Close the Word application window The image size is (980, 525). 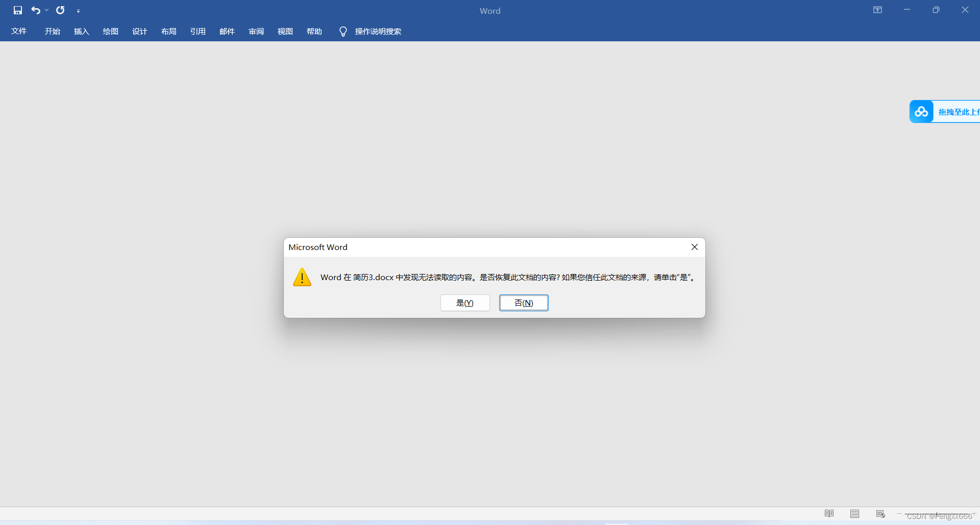coord(965,10)
